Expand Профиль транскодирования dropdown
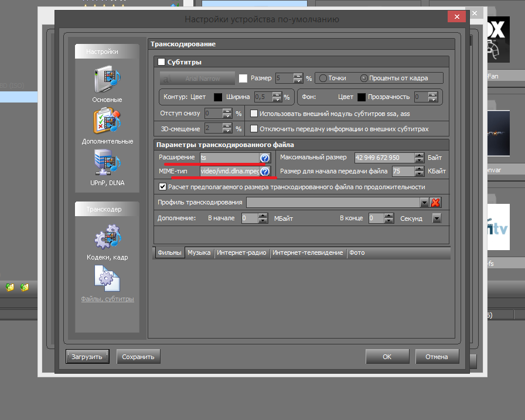The image size is (525, 420). click(425, 203)
